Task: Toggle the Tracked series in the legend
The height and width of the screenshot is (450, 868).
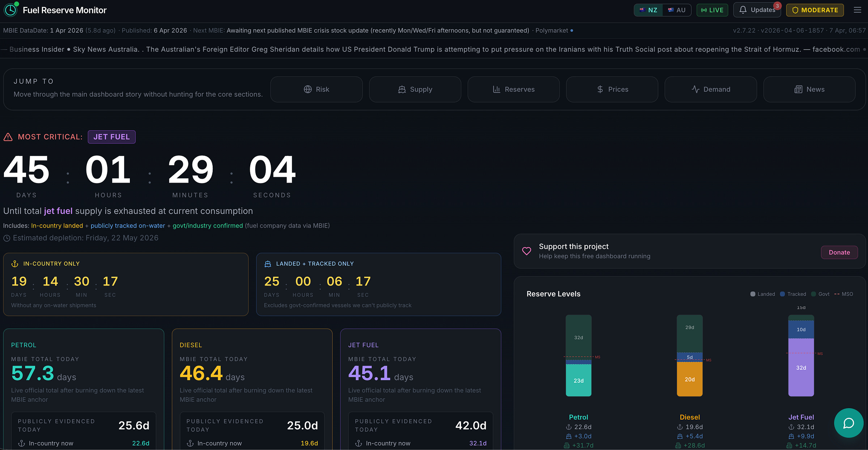Action: pos(793,294)
